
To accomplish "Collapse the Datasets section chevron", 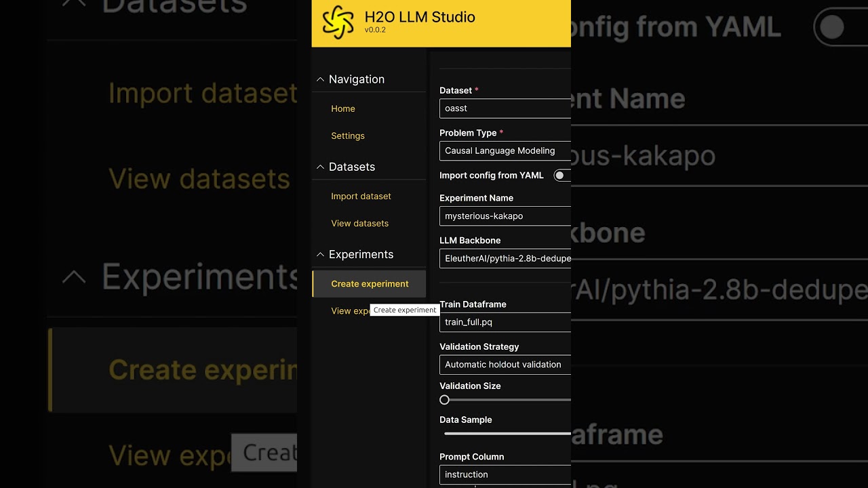I will [320, 167].
